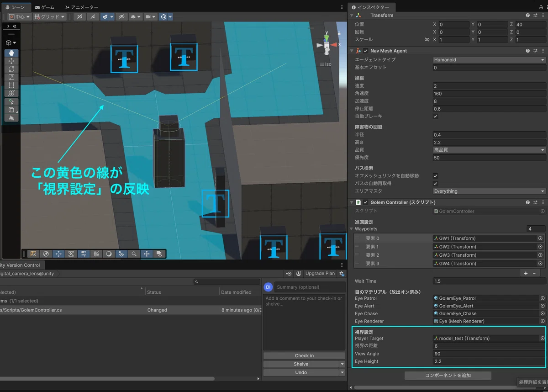The image size is (548, 392).
Task: Add a Waypoints element with plus button
Action: point(526,273)
